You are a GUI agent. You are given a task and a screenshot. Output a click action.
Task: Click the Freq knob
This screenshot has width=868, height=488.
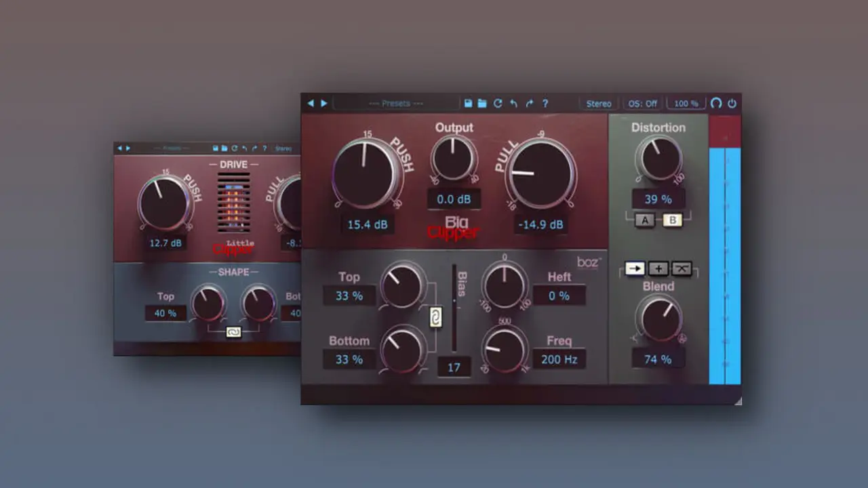click(505, 349)
